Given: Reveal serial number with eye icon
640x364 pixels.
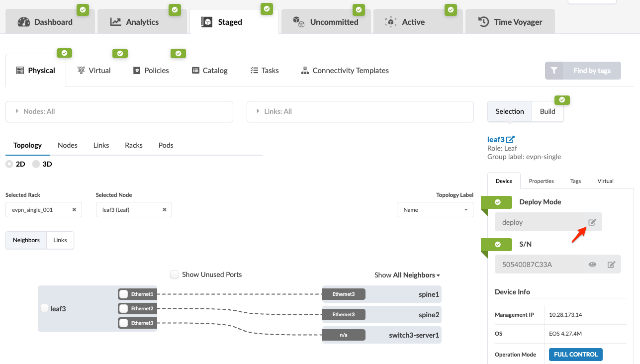Looking at the screenshot, I should pyautogui.click(x=592, y=265).
